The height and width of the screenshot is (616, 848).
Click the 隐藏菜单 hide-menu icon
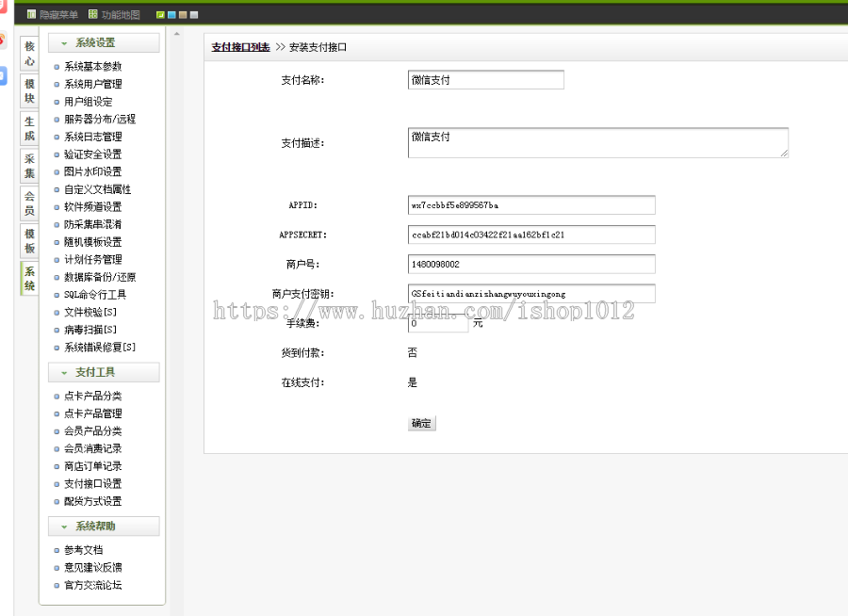[31, 15]
